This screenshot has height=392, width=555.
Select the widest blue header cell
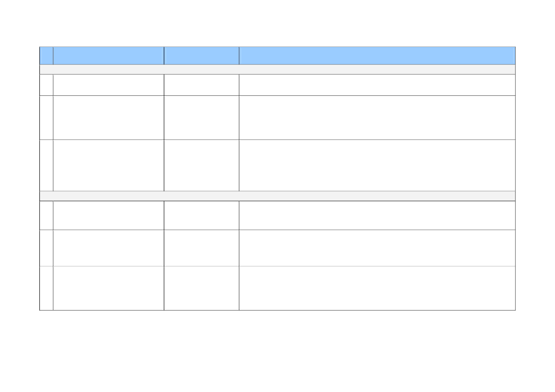[377, 56]
